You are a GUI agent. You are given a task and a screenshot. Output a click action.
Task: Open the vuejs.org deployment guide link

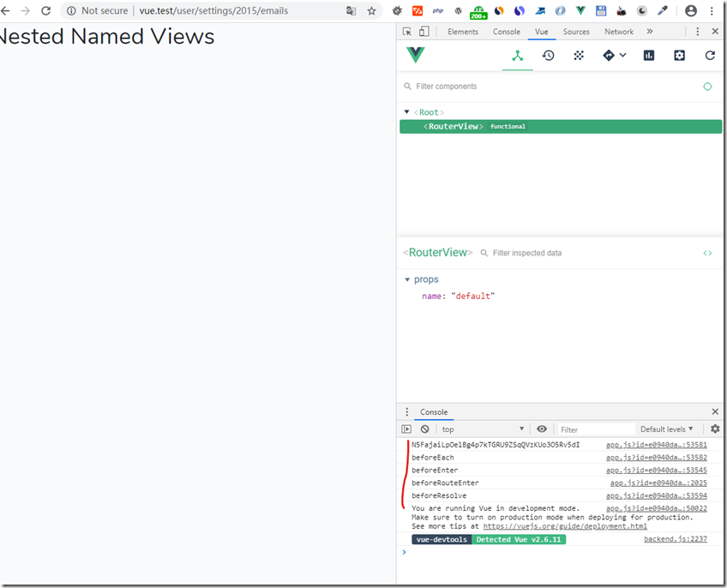coord(565,526)
